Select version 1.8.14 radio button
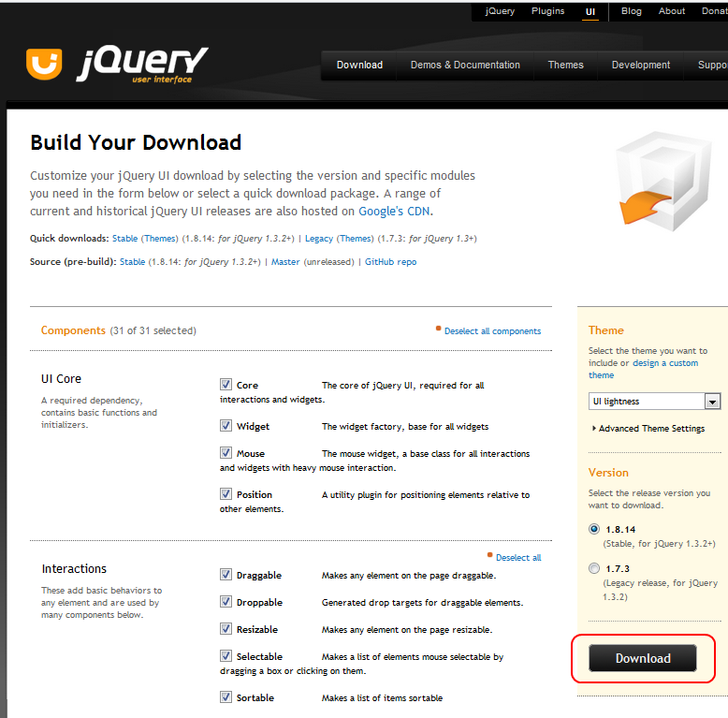 click(x=594, y=529)
